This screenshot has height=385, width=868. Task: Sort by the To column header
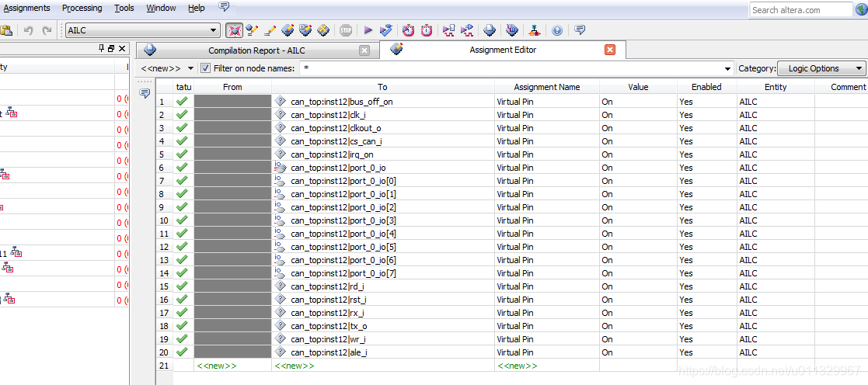click(x=382, y=87)
